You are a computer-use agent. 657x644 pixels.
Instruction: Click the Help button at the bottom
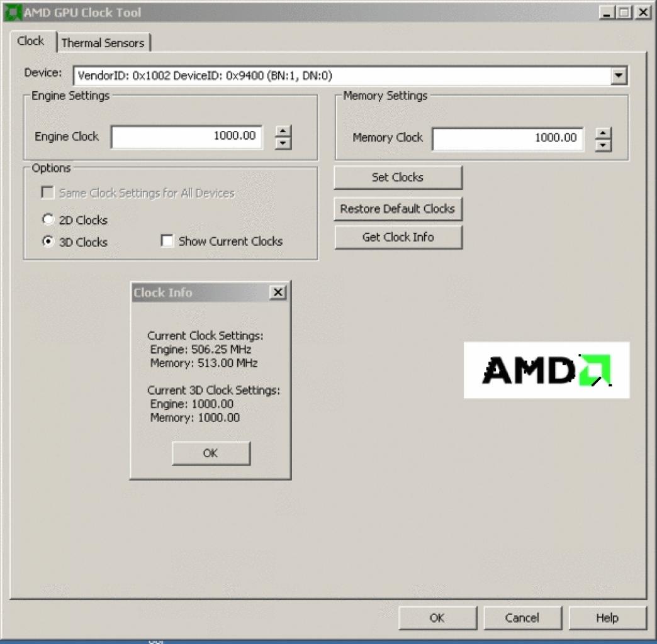click(607, 618)
